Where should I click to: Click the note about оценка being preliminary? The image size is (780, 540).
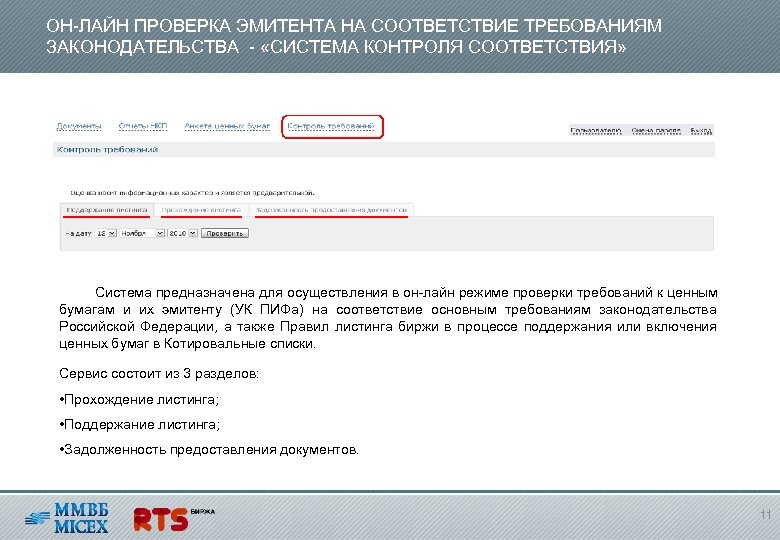(x=192, y=192)
